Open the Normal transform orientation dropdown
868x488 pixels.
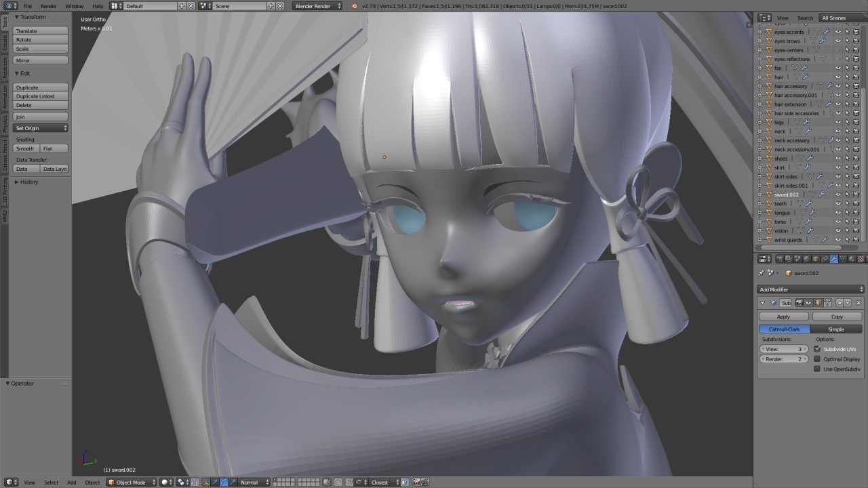coord(254,483)
